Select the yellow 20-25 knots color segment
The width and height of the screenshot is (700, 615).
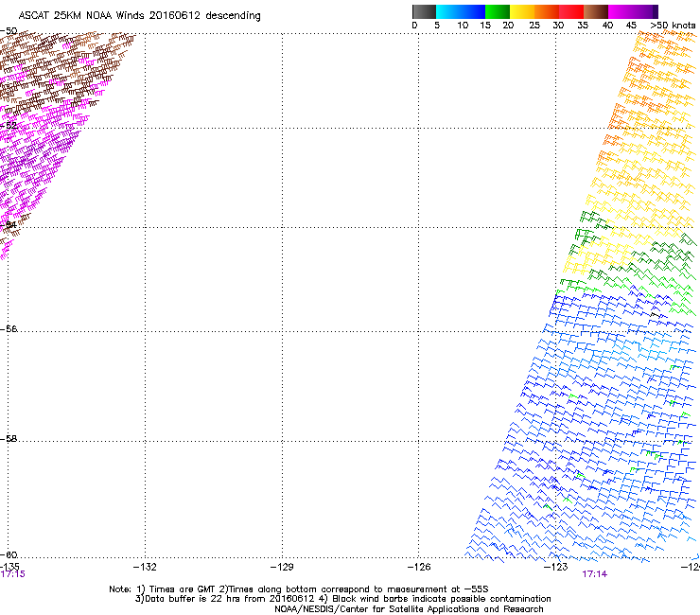click(x=522, y=11)
